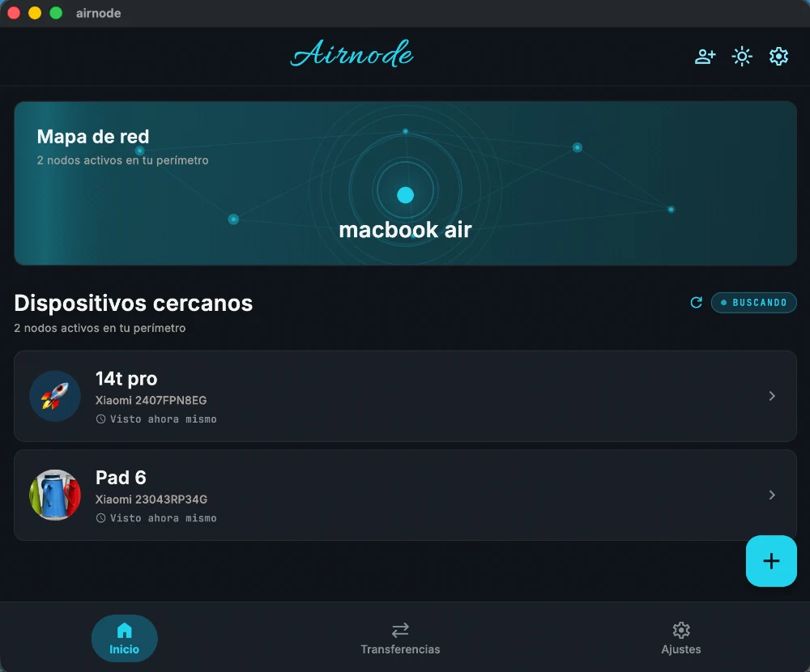810x672 pixels.
Task: Open settings gear in top header
Action: 778,57
